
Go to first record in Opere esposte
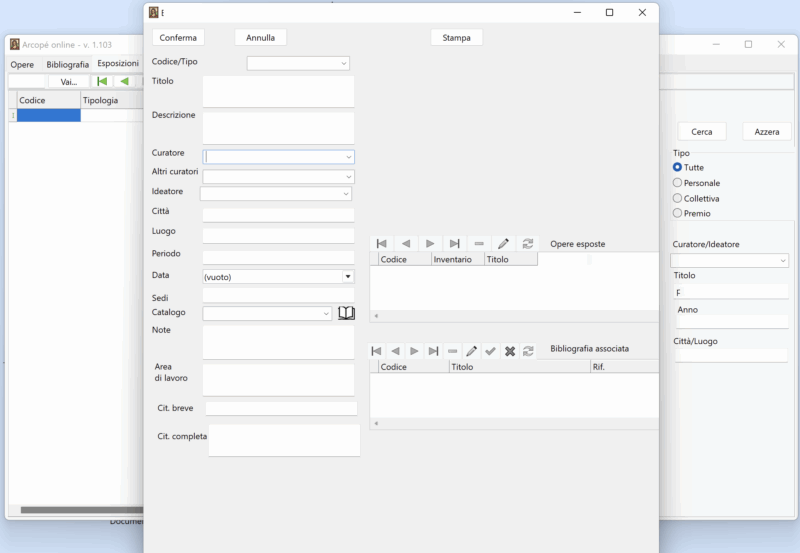[x=381, y=244]
